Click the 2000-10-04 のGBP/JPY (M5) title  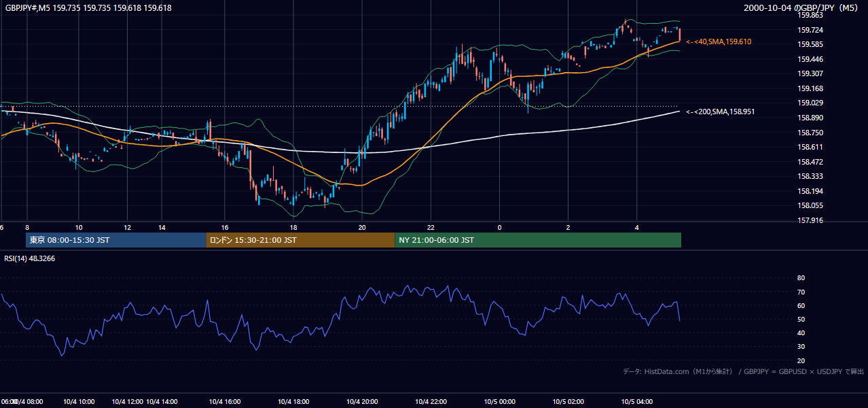tap(802, 8)
